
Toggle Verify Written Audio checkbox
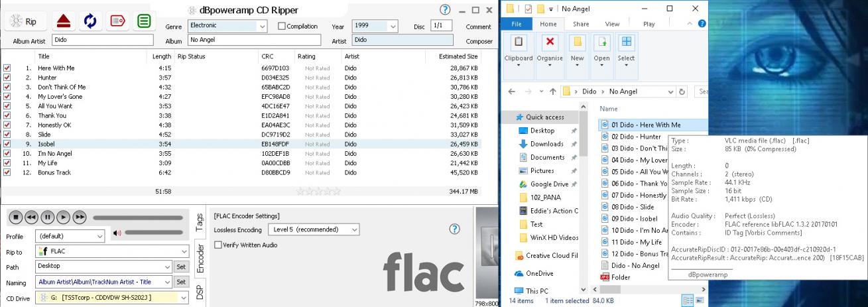(218, 245)
